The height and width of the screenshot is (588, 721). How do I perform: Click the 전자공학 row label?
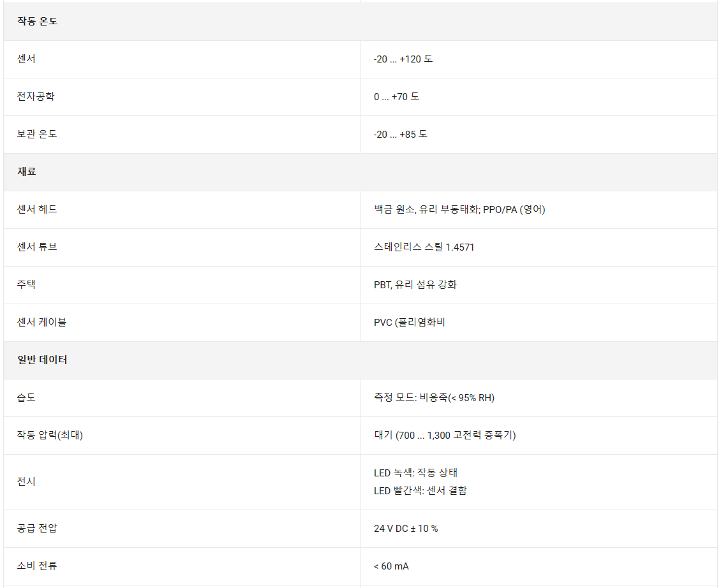(36, 96)
